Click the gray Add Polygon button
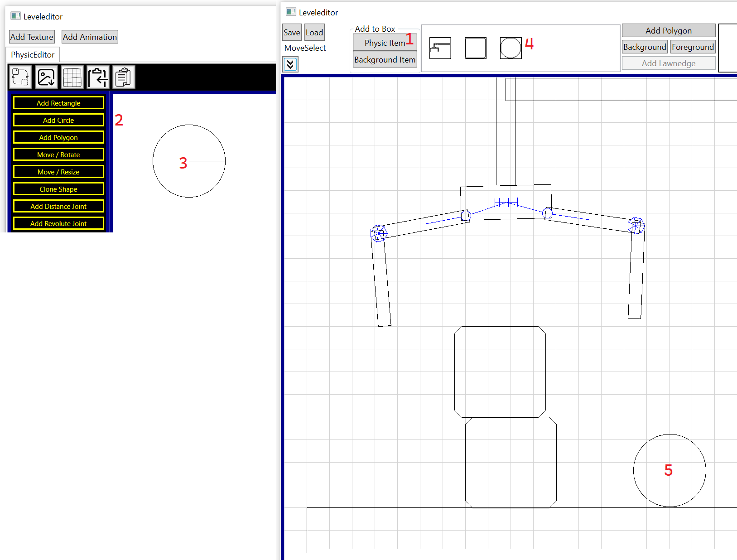737x560 pixels. click(x=669, y=30)
